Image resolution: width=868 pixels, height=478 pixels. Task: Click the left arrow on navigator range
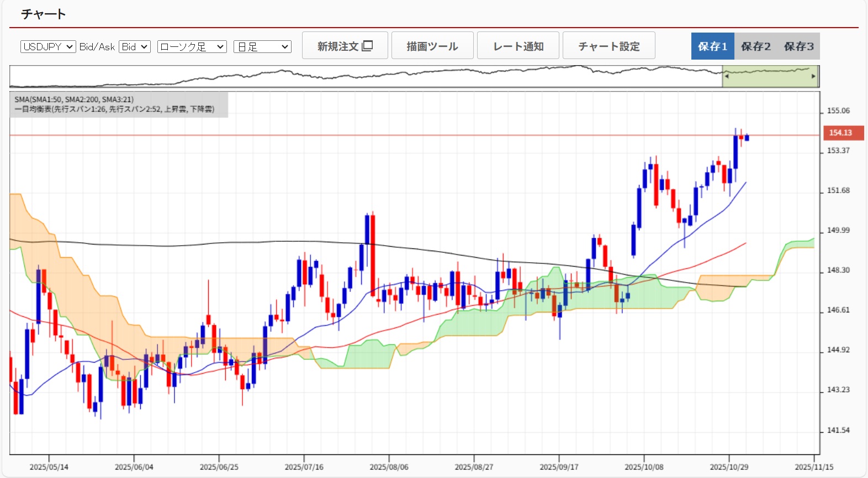click(727, 76)
